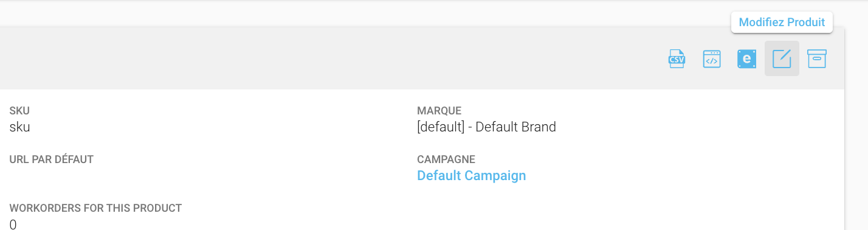Select the SKU field label

tap(19, 111)
